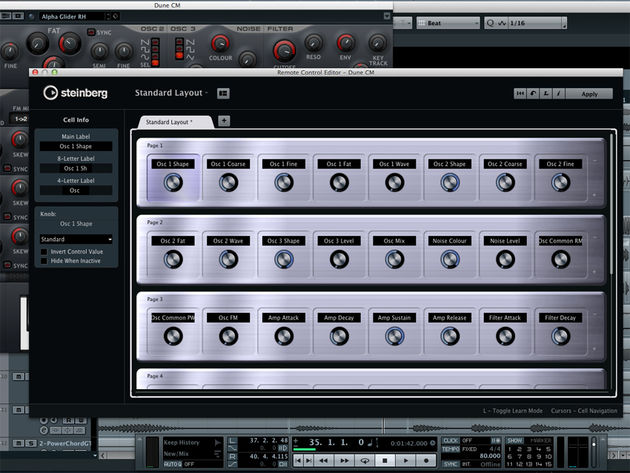
Task: Click the Amp Release label
Action: point(450,317)
